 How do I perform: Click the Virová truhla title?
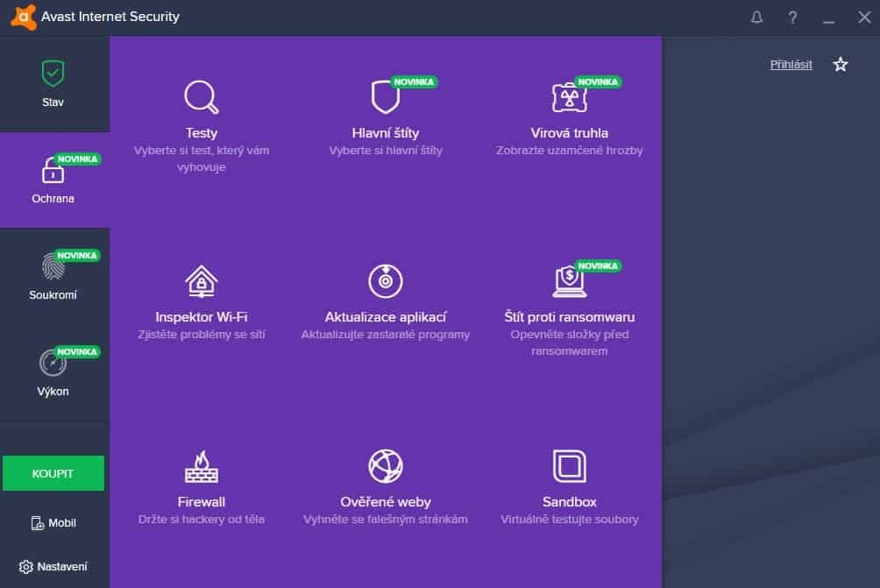click(x=569, y=133)
